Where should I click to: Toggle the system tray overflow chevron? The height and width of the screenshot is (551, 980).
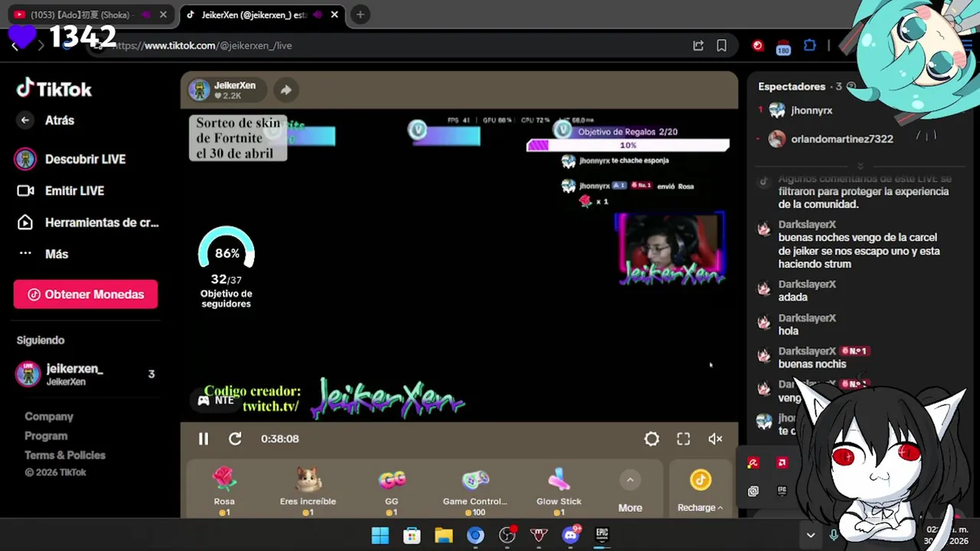(811, 536)
